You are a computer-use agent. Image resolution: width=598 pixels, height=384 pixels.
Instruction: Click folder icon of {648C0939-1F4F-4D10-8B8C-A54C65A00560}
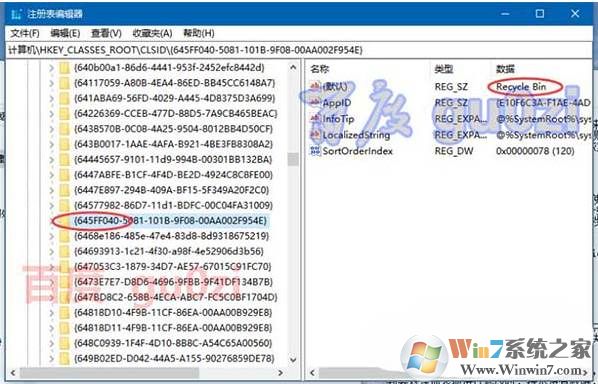[64, 343]
